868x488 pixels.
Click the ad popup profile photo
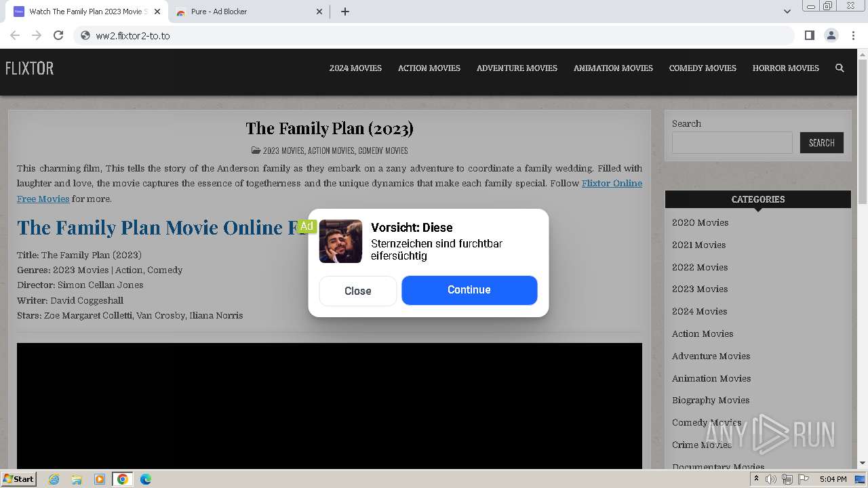(340, 241)
